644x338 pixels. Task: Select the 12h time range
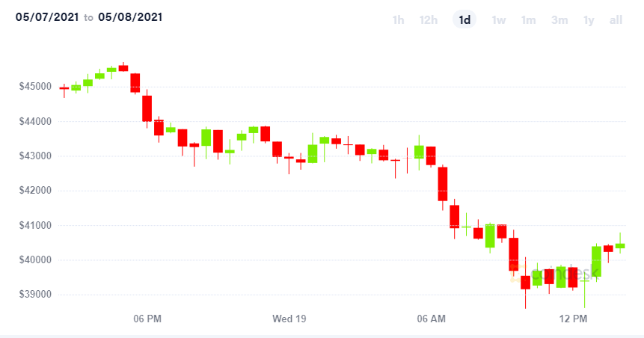(x=429, y=19)
